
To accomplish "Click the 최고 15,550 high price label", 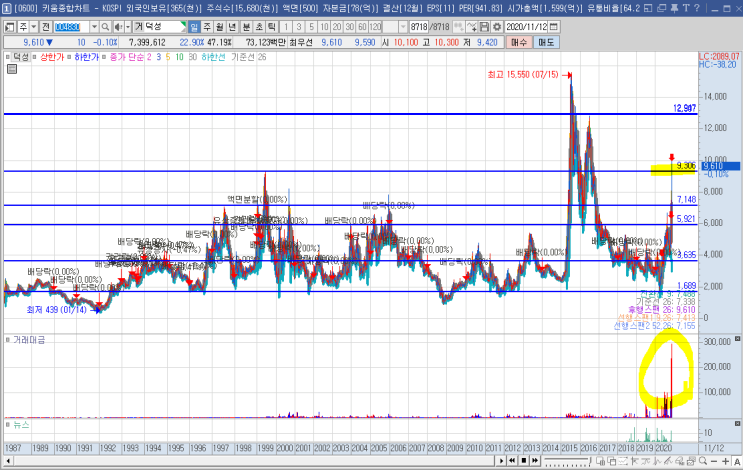I will [x=523, y=75].
